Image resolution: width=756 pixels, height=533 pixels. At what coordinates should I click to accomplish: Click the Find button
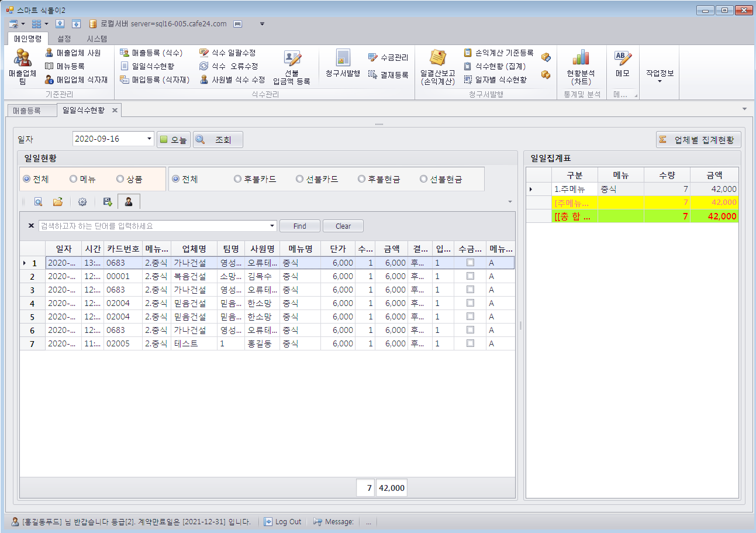(300, 226)
